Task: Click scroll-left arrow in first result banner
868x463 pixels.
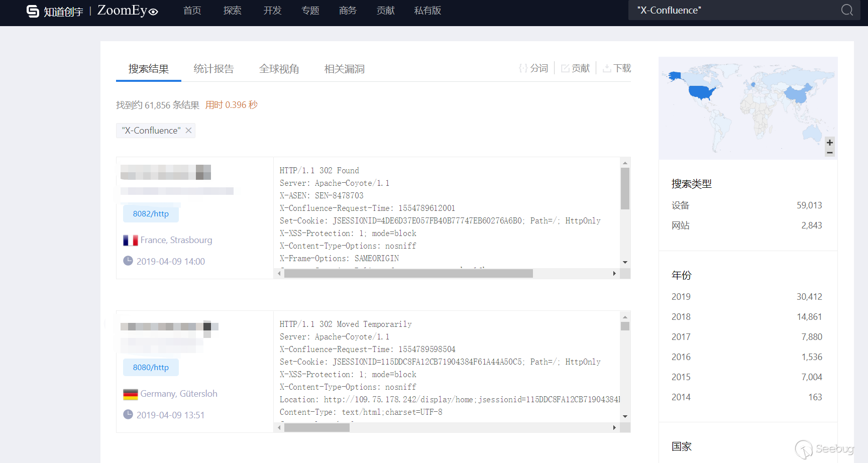Action: point(279,274)
